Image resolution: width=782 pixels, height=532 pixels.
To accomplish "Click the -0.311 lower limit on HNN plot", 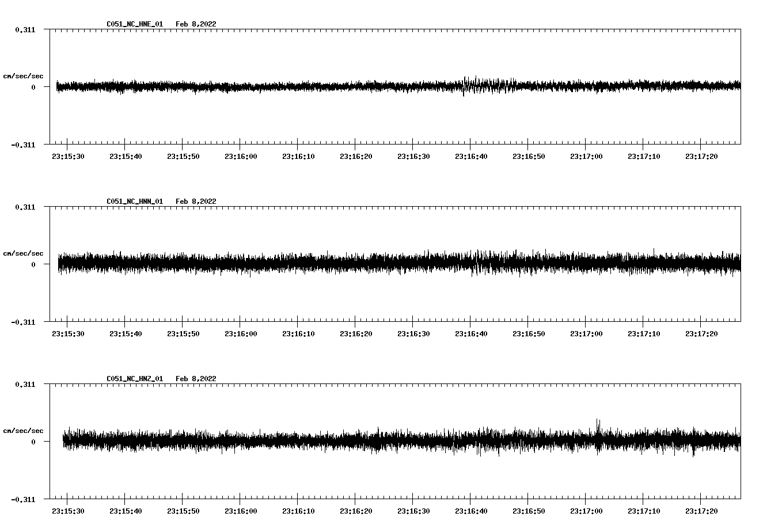I will click(x=23, y=322).
